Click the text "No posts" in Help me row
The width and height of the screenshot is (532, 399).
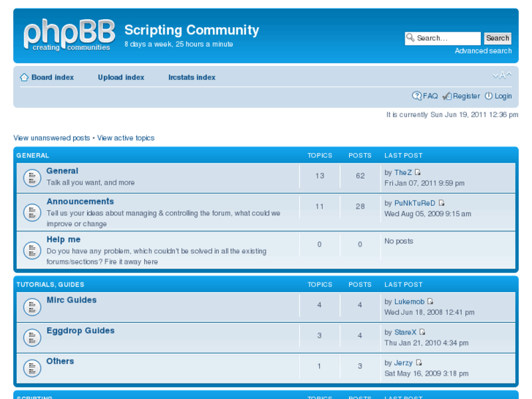click(399, 241)
